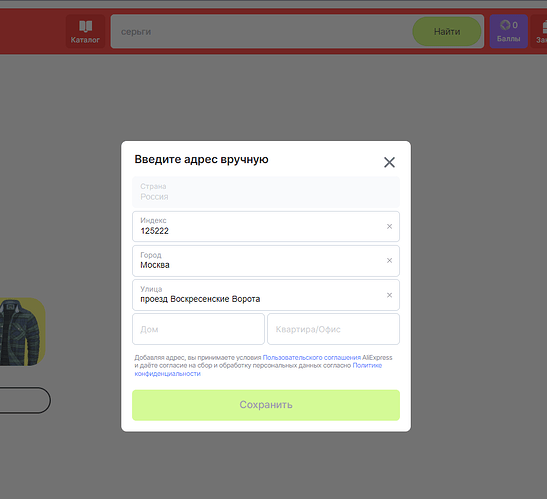Click the disabled Страна Россия field
The width and height of the screenshot is (547, 499).
(266, 192)
